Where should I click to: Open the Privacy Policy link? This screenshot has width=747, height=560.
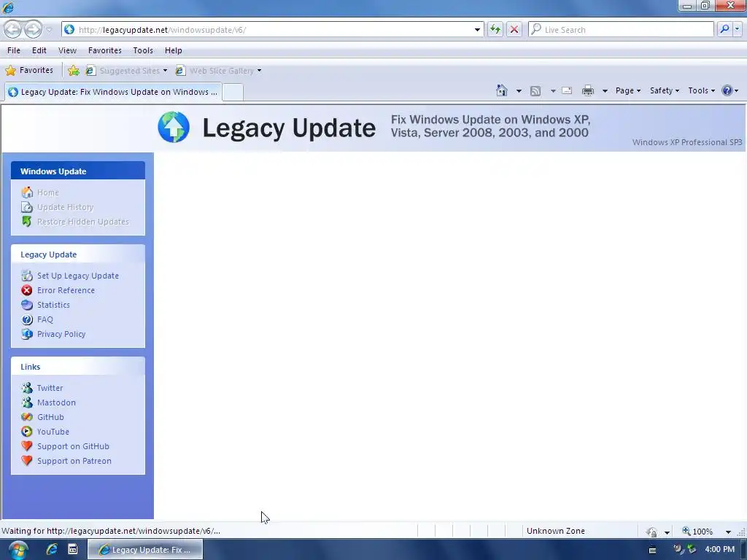(61, 334)
